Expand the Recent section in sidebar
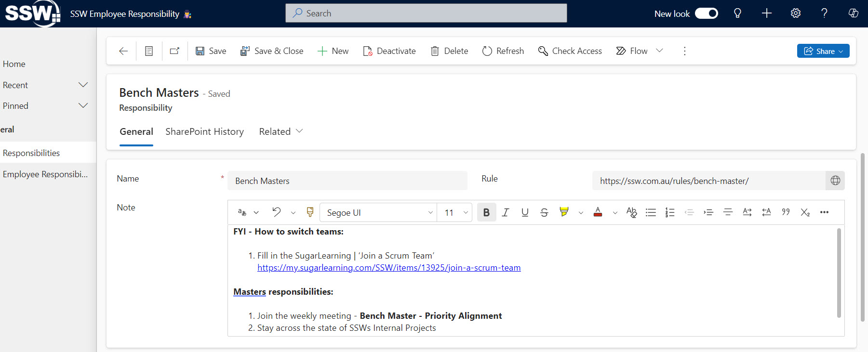This screenshot has height=352, width=868. (x=83, y=85)
